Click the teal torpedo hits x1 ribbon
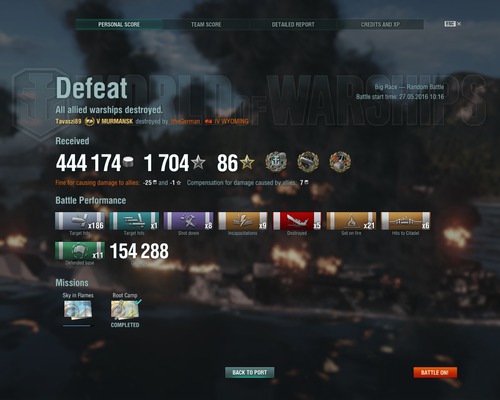The width and height of the screenshot is (500, 400). 134,221
